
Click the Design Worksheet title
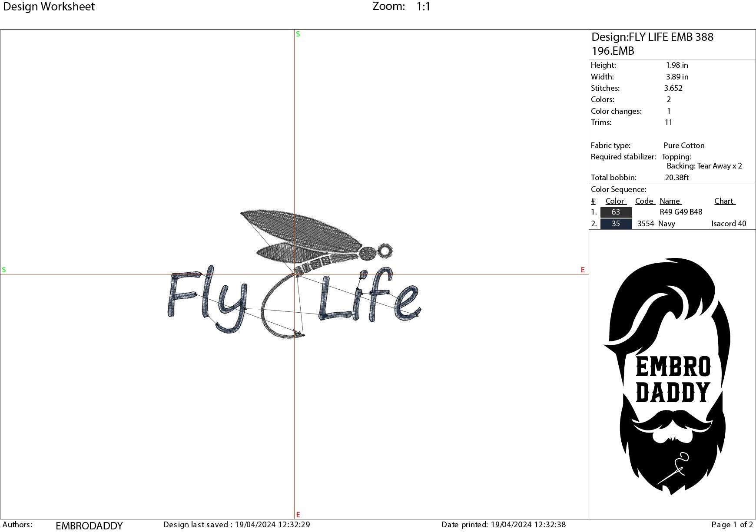pos(48,7)
